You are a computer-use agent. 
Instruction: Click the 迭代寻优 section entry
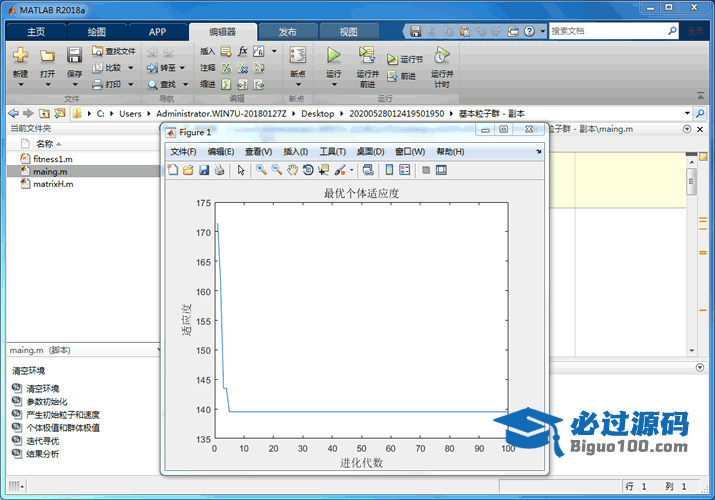(x=42, y=441)
